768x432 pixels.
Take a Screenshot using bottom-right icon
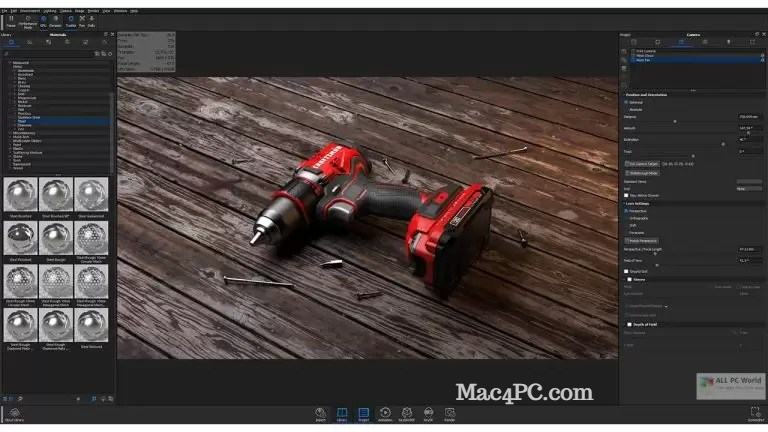[x=756, y=414]
